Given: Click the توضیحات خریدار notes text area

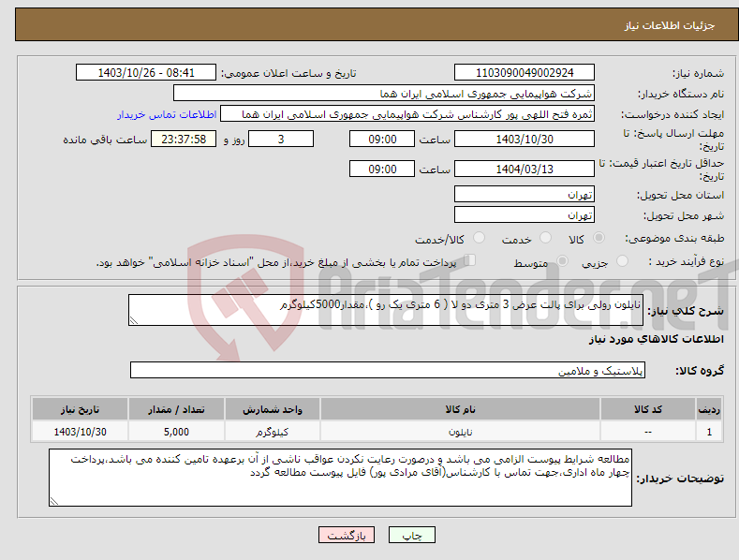Looking at the screenshot, I should click(x=340, y=478).
